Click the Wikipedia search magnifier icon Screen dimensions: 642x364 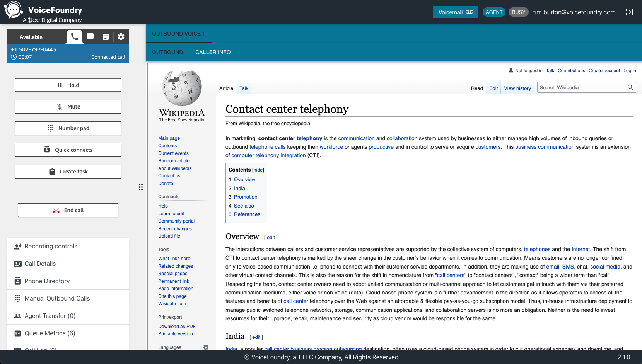(x=630, y=87)
